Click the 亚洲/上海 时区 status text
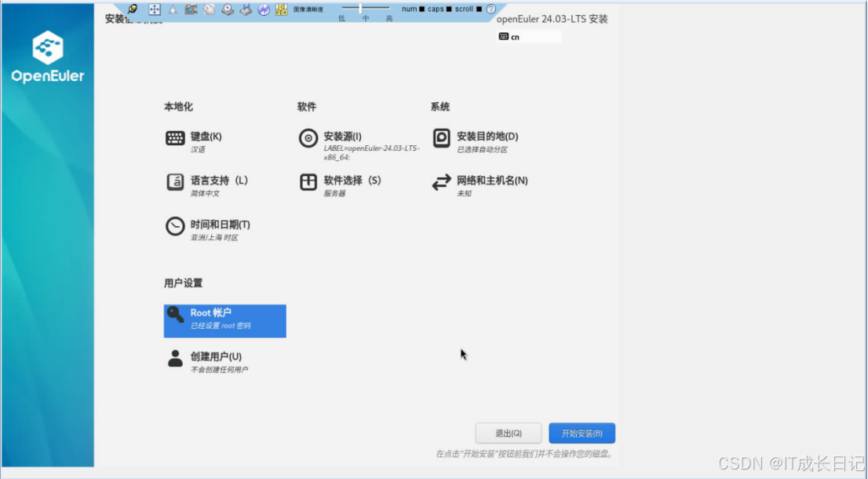 point(214,238)
